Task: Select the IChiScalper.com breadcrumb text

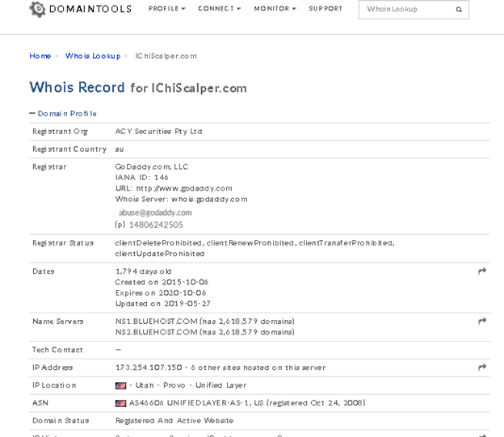Action: 166,56
